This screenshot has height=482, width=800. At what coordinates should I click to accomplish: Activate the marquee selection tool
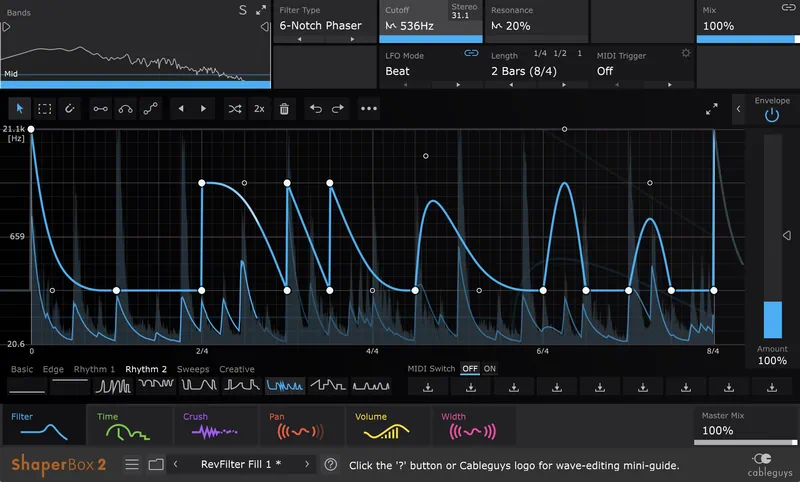point(45,108)
